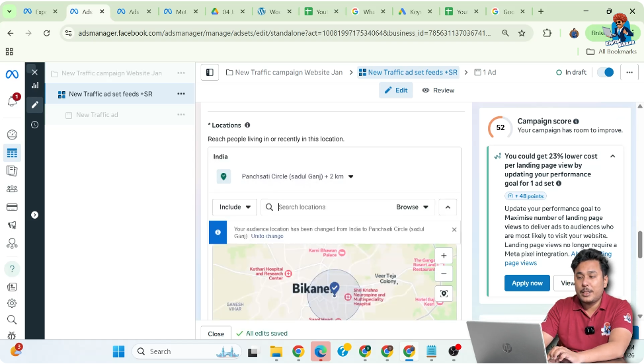Click the Undo change link

pyautogui.click(x=267, y=237)
